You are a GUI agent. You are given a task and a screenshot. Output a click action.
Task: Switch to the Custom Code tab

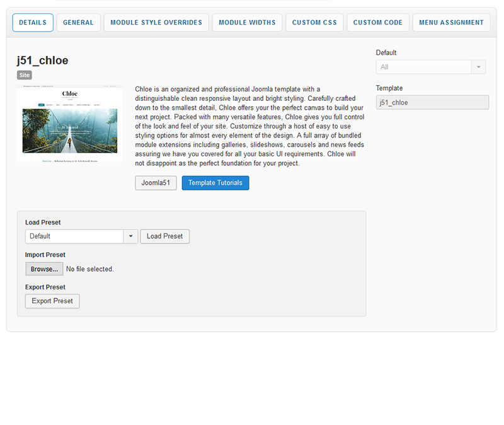pos(377,23)
